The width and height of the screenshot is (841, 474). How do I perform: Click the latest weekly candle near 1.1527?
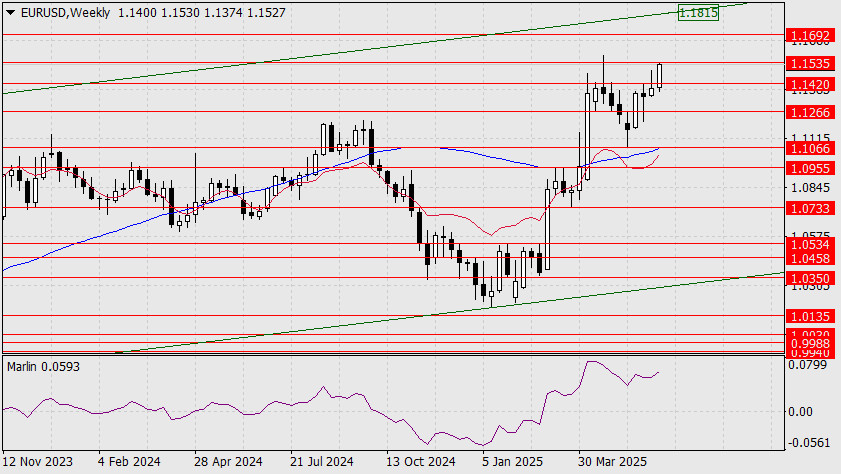coord(659,76)
